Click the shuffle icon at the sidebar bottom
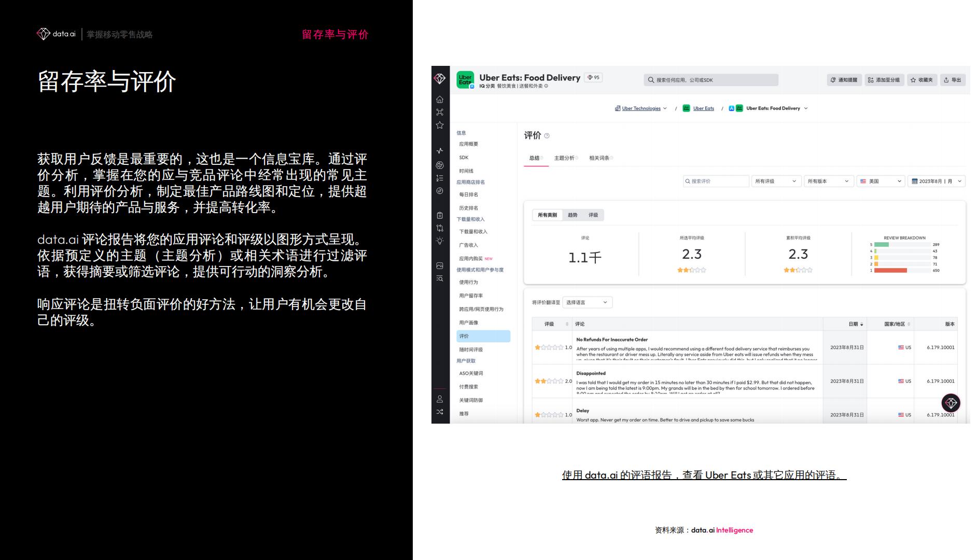The width and height of the screenshot is (977, 560). [x=440, y=412]
